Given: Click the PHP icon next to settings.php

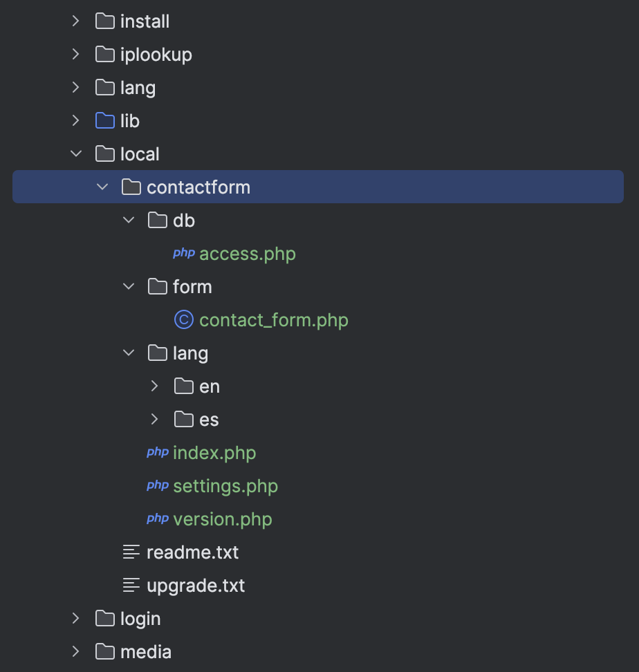Looking at the screenshot, I should click(158, 485).
